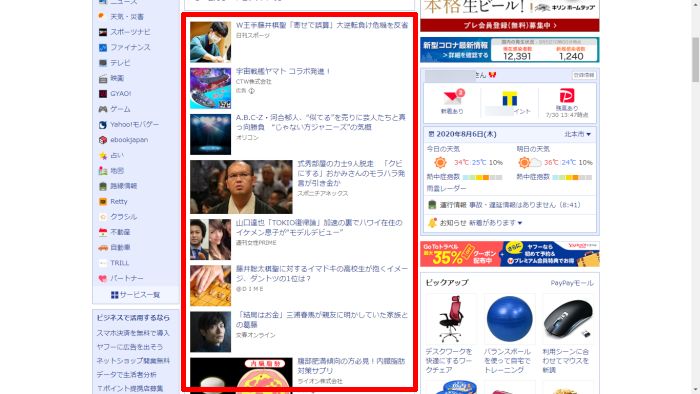The image size is (700, 394).
Task: Open the 腹部肥満傾向の方必見 ad headline
Action: (351, 366)
